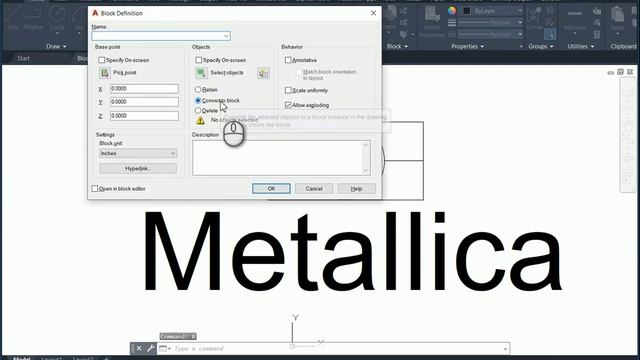
Task: Click the lineweight icon in Properties panel
Action: (452, 23)
